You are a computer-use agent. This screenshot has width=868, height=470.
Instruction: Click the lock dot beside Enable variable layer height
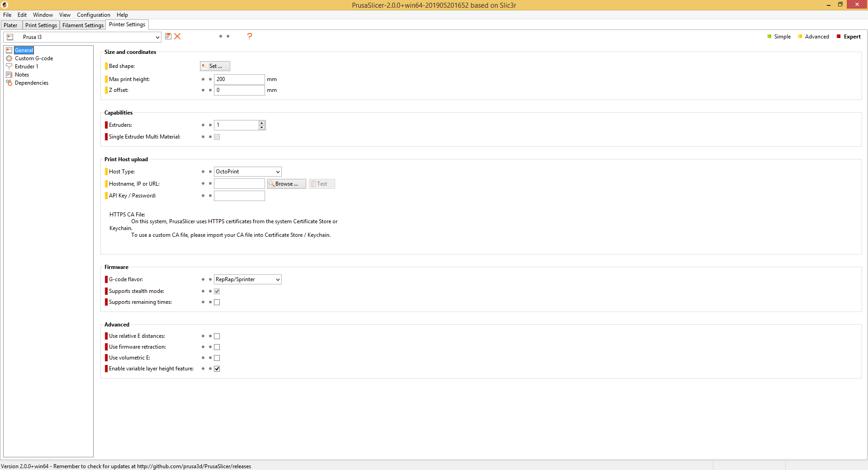pos(203,369)
